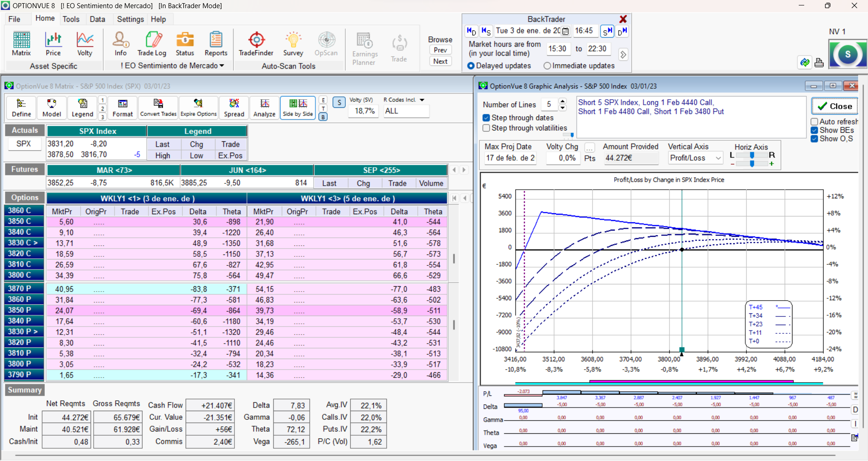
Task: Click the Max Proj Date field
Action: [510, 158]
